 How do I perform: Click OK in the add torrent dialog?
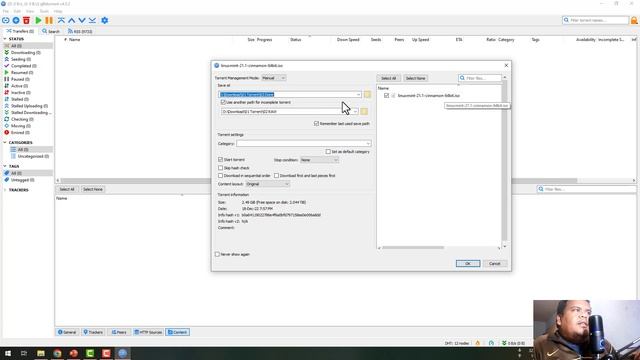[468, 264]
